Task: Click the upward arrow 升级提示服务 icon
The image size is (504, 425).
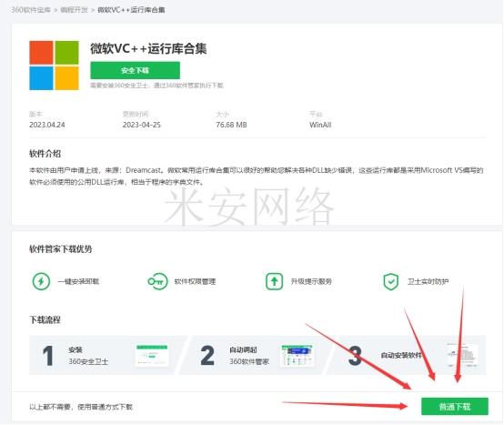Action: click(274, 281)
